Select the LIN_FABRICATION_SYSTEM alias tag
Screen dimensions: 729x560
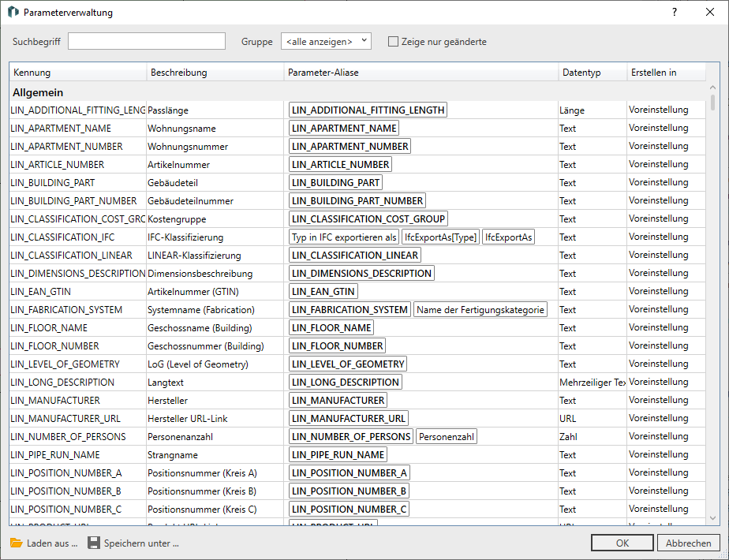350,309
